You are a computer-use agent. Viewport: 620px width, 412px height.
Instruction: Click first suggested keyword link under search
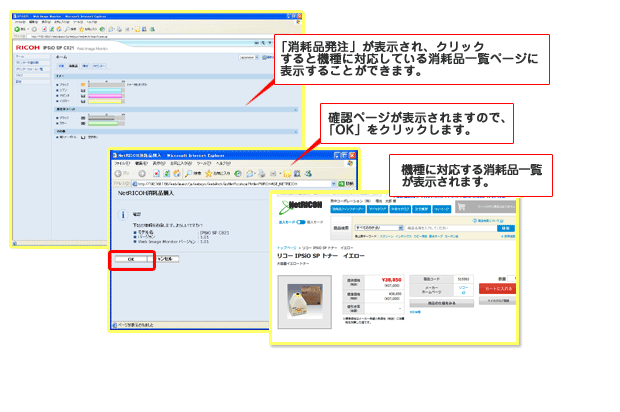pos(386,236)
